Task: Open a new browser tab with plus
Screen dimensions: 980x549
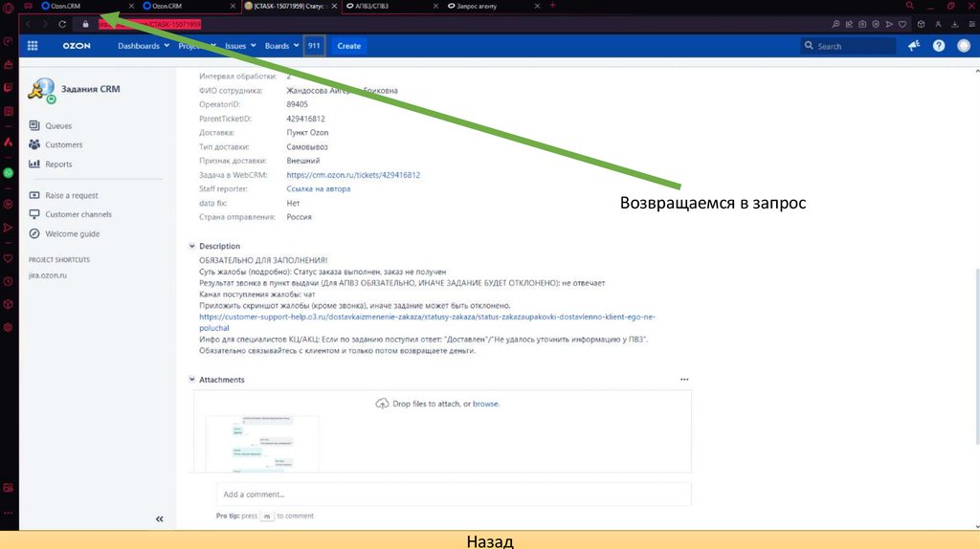Action: pyautogui.click(x=552, y=6)
